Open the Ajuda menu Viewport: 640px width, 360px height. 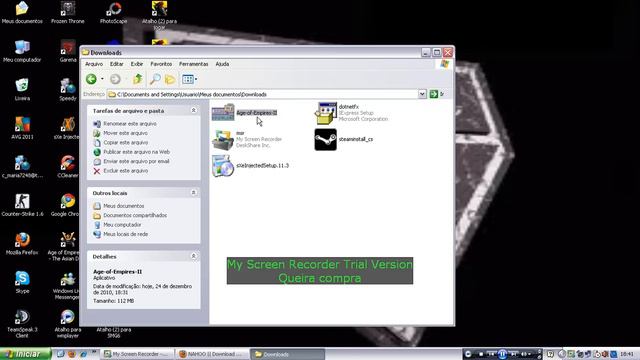tap(222, 64)
